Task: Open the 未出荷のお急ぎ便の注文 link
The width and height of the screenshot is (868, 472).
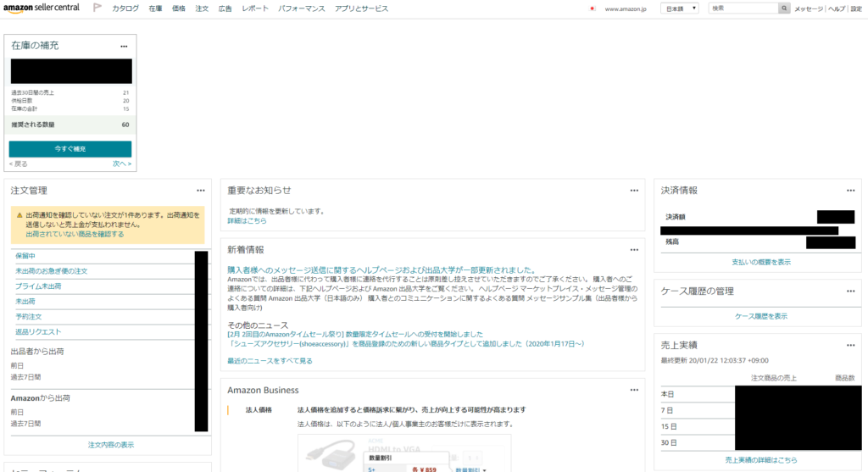Action: pos(52,271)
